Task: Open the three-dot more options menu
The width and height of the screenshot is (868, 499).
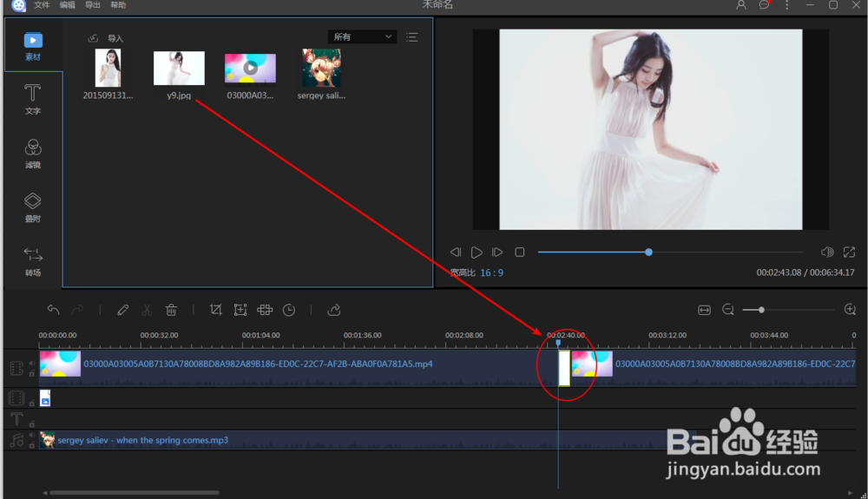Action: 786,5
